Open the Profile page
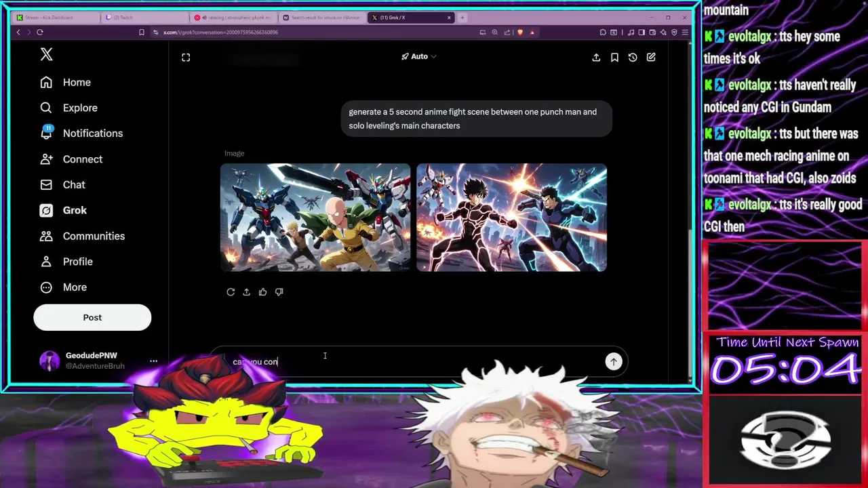The height and width of the screenshot is (488, 868). (66, 262)
